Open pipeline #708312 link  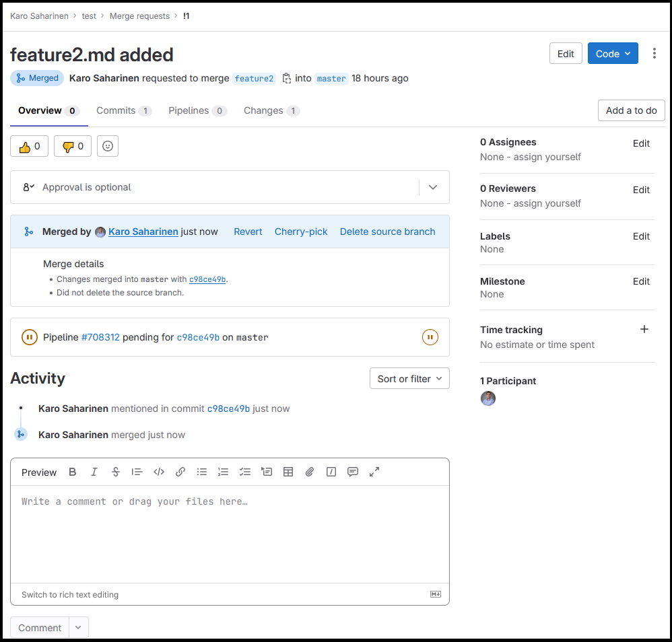tap(100, 337)
